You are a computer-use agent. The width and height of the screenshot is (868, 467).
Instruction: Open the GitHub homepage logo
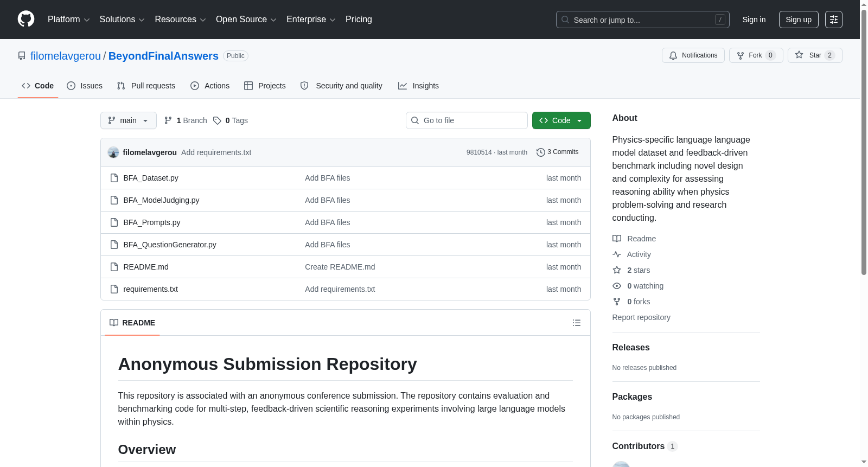tap(26, 19)
